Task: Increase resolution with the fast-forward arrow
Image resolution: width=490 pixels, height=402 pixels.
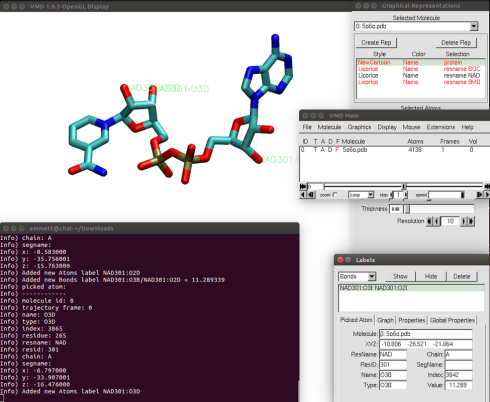Action: tap(471, 221)
